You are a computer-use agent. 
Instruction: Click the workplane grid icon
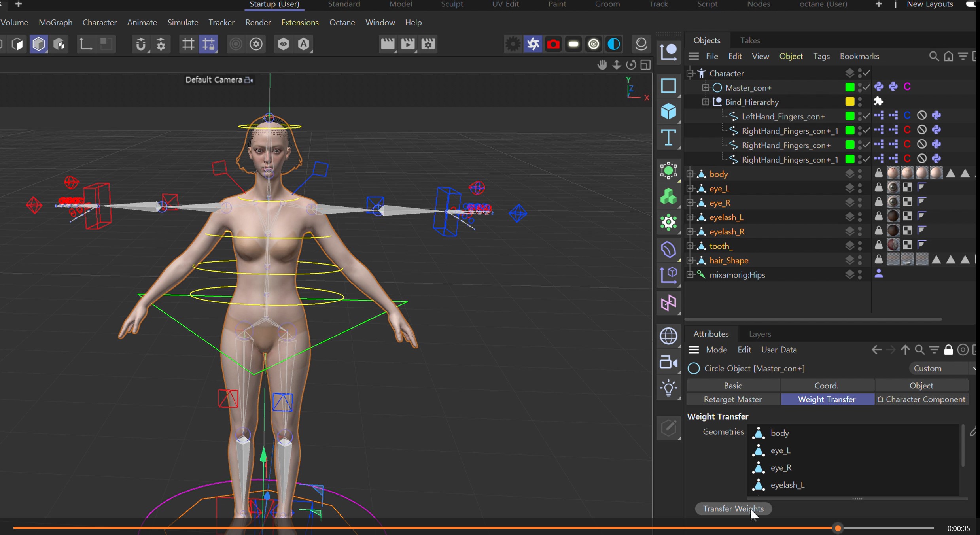[188, 44]
